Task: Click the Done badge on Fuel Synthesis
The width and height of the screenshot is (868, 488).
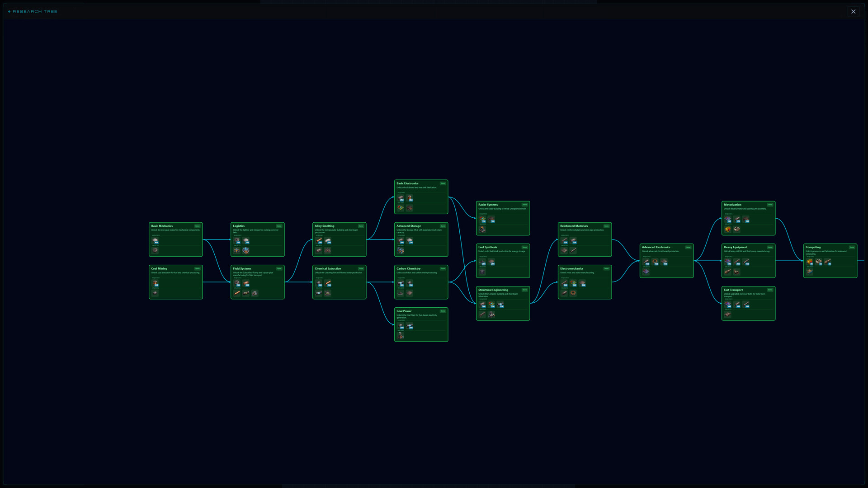Action: pos(524,248)
